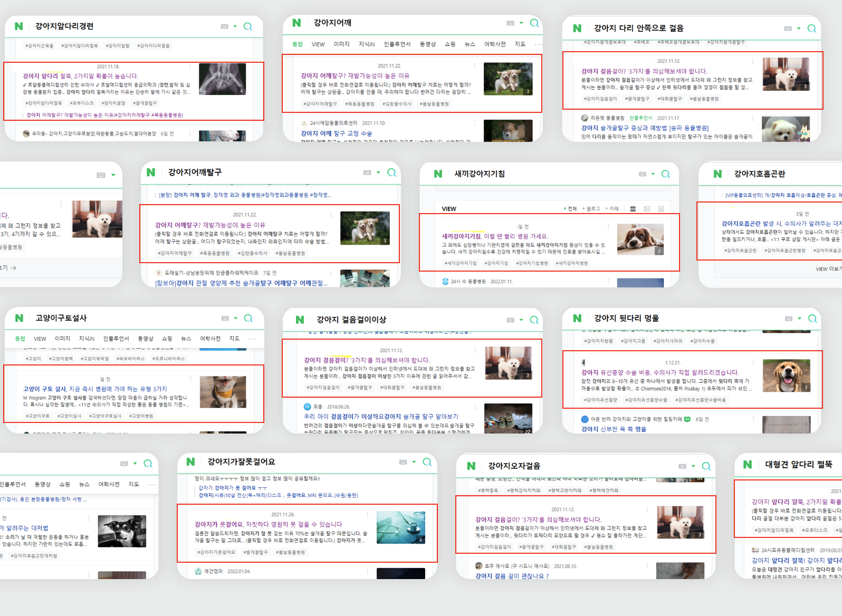The image size is (842, 616).
Task: Open VIEW tab in 강아지어깨 card
Action: tap(318, 44)
